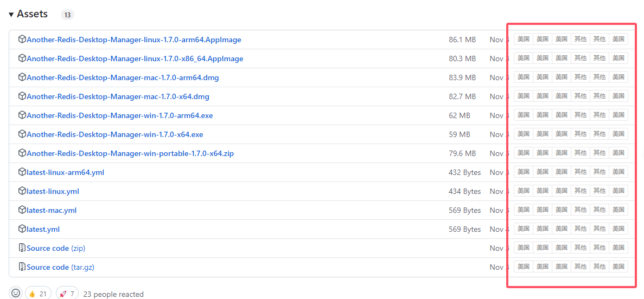Download Another-Redis-Desktop-Manager-mac-1.7.0-x64.dmg
The width and height of the screenshot is (644, 299).
point(118,97)
